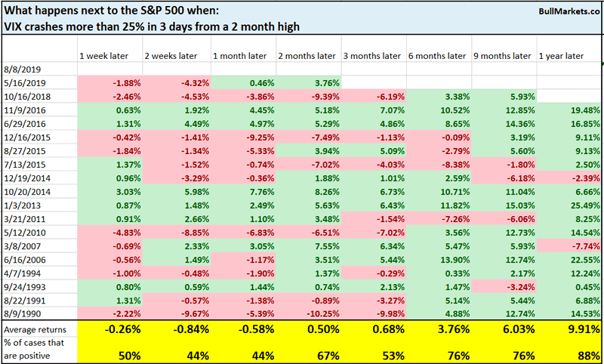The height and width of the screenshot is (364, 604).
Task: Select the '% of cases that are positive' label
Action: point(35,348)
